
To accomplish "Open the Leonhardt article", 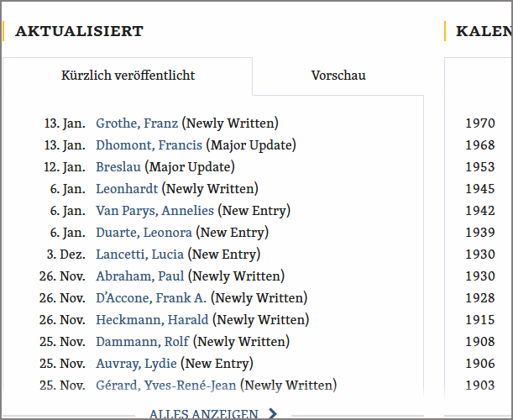I will 127,189.
